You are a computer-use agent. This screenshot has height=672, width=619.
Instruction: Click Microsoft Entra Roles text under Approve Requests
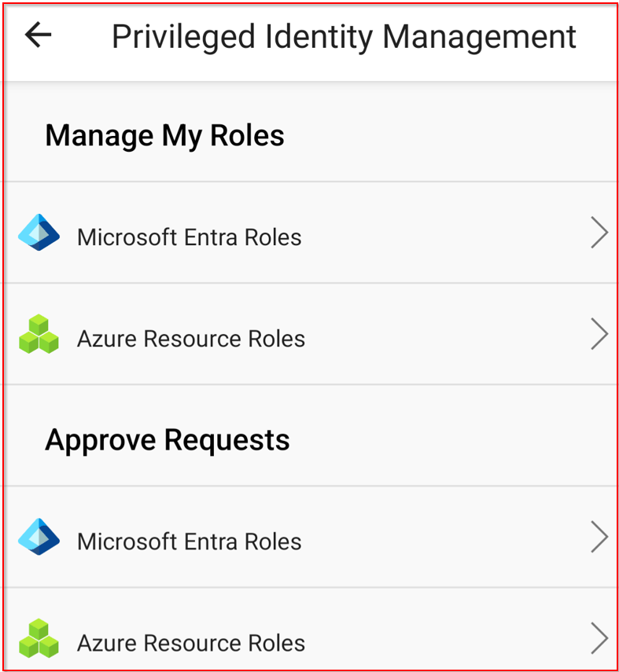189,542
